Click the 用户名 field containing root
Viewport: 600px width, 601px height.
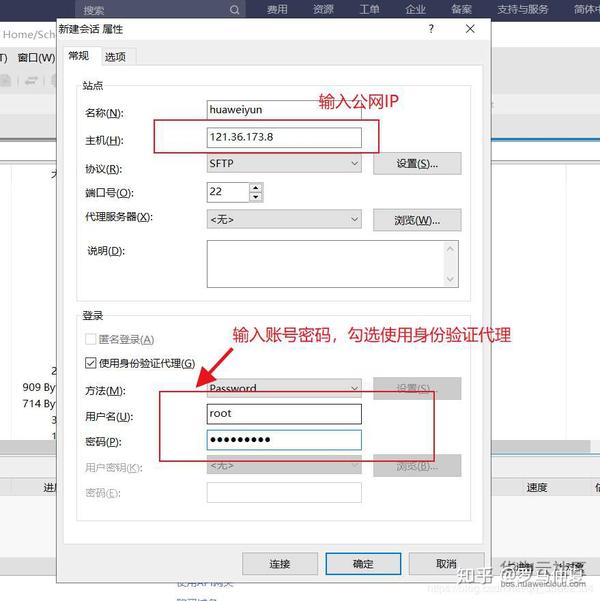point(284,414)
